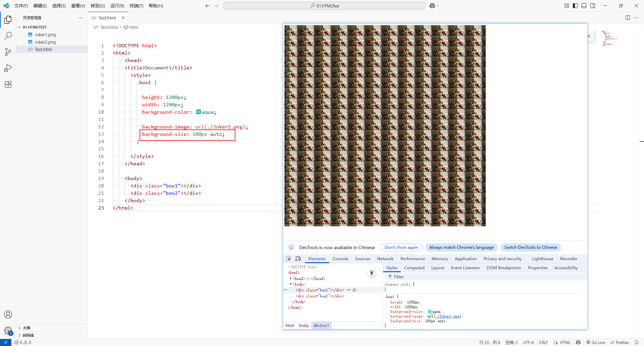Screen dimensions: 644x346
Task: Click Always match Chrome's language
Action: tap(461, 247)
